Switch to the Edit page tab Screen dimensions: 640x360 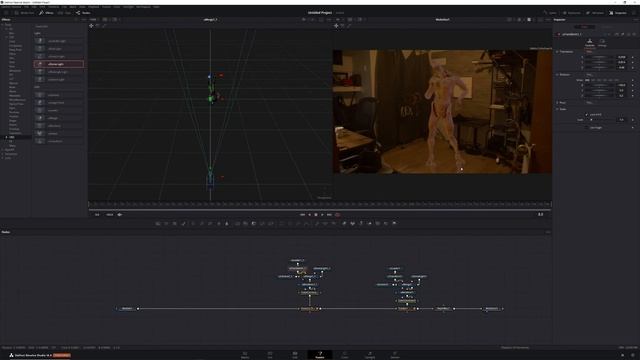[295, 355]
